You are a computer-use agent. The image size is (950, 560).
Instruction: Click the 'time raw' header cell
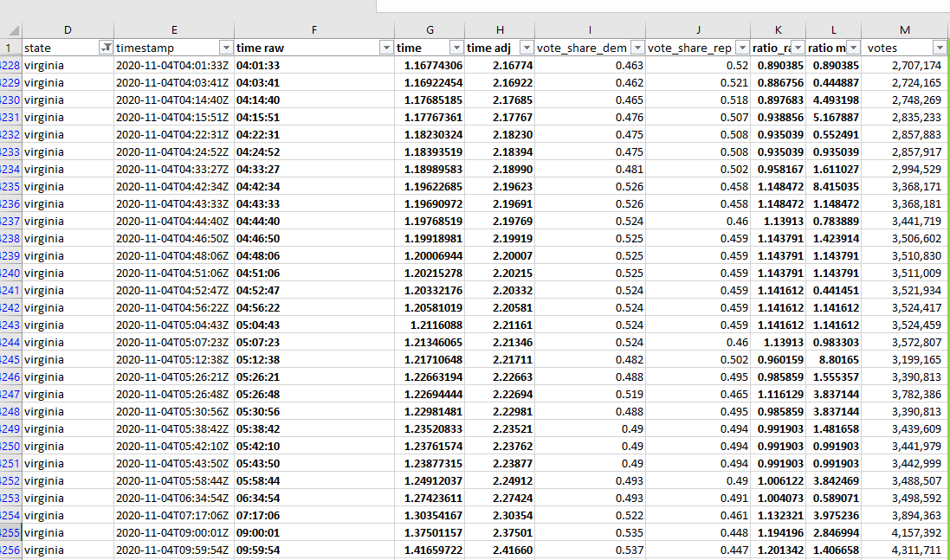coord(313,48)
